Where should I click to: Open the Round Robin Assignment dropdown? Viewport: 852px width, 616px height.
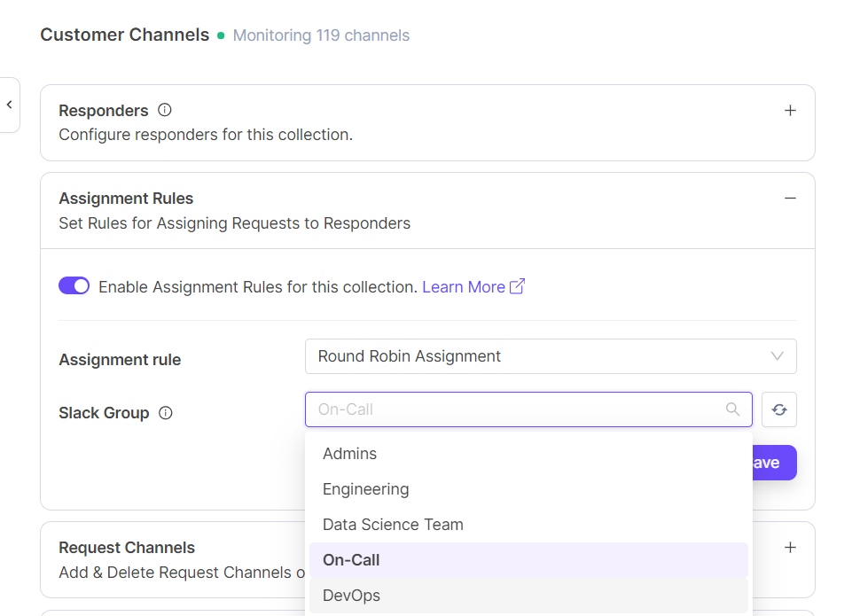551,356
